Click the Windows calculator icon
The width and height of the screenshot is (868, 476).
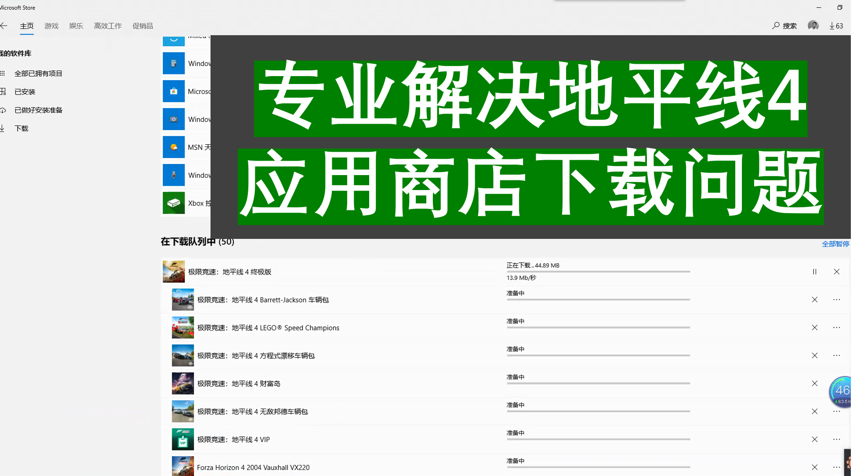174,63
